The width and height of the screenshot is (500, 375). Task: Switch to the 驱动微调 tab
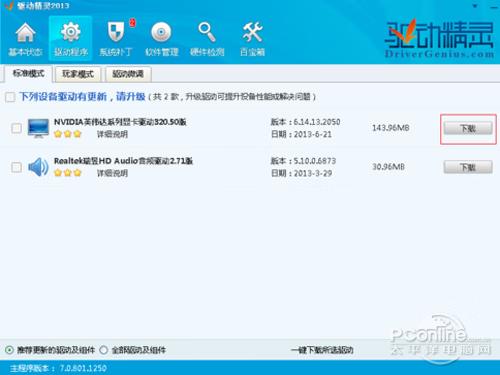click(128, 74)
